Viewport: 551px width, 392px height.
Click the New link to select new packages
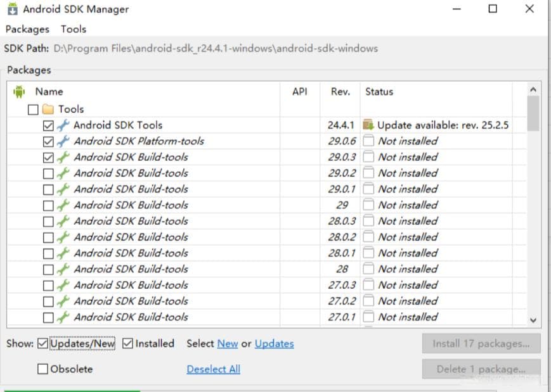click(x=228, y=344)
